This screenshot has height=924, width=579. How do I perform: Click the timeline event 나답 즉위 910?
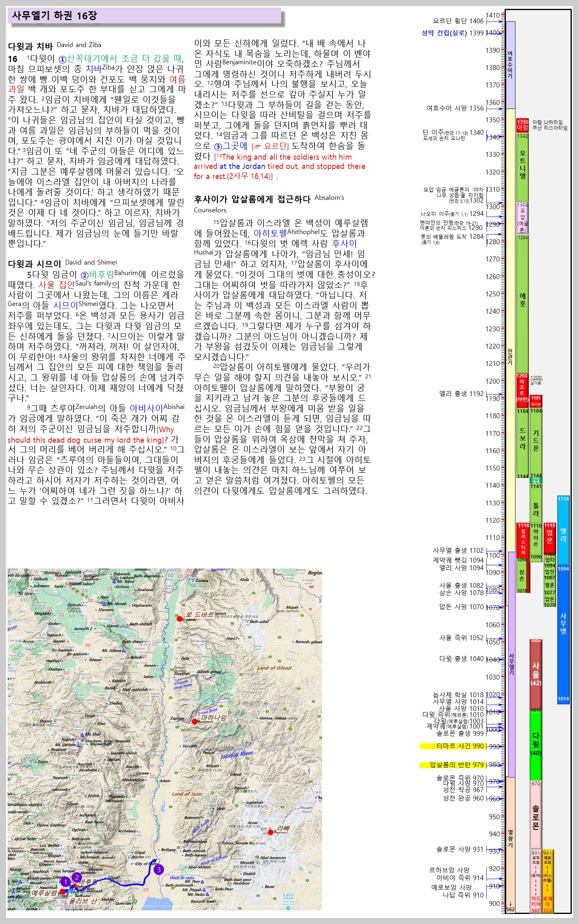click(463, 895)
